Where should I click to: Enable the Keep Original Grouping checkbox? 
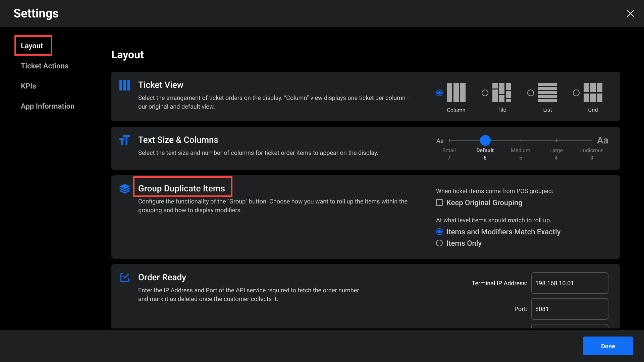(x=439, y=202)
